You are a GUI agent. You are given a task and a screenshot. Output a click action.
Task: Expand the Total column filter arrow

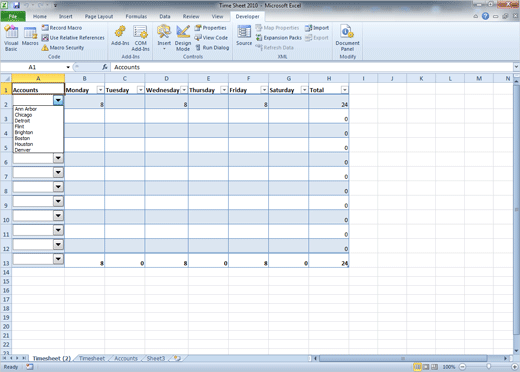(345, 90)
